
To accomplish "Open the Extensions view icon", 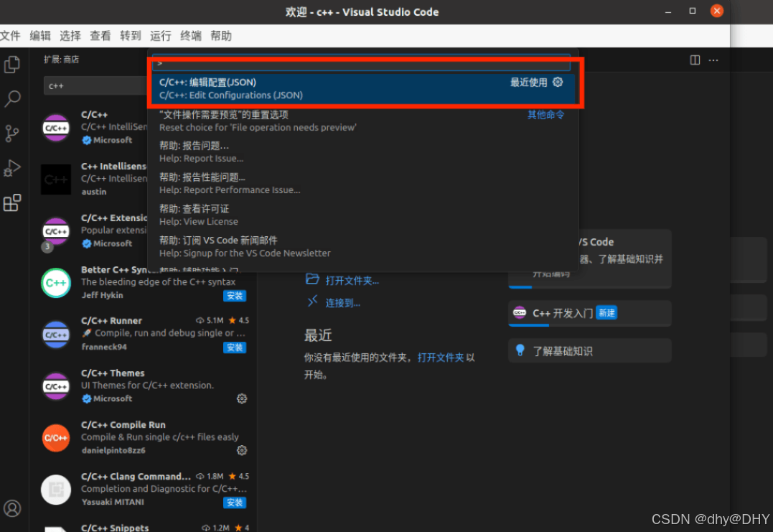I will click(11, 202).
